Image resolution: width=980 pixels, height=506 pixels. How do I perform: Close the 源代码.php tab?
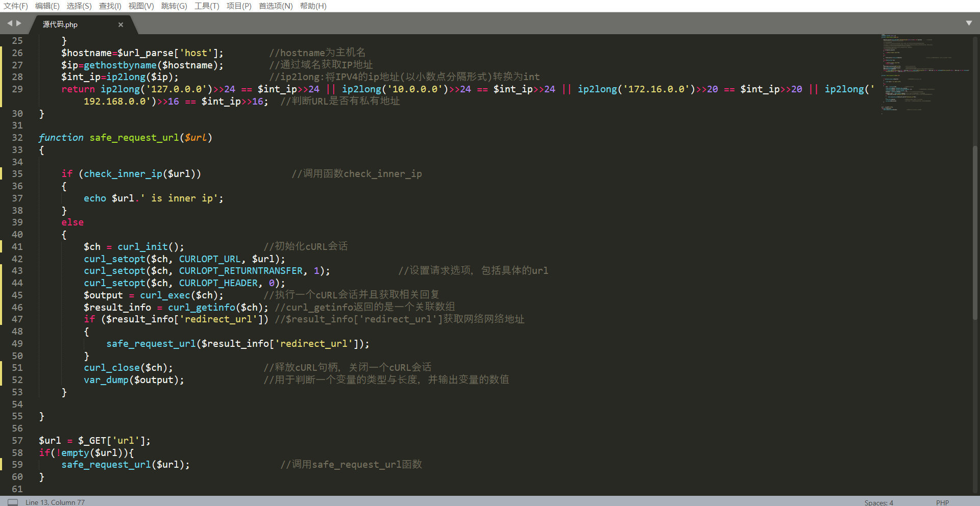[120, 24]
